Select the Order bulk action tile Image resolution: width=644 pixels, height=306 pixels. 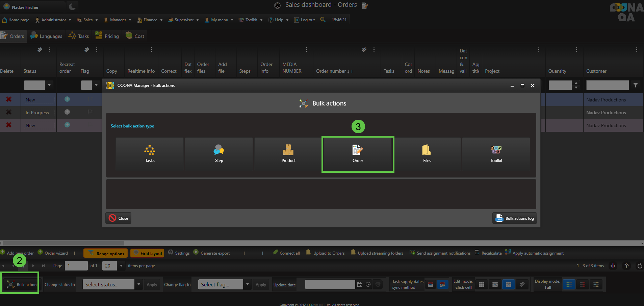pos(358,154)
